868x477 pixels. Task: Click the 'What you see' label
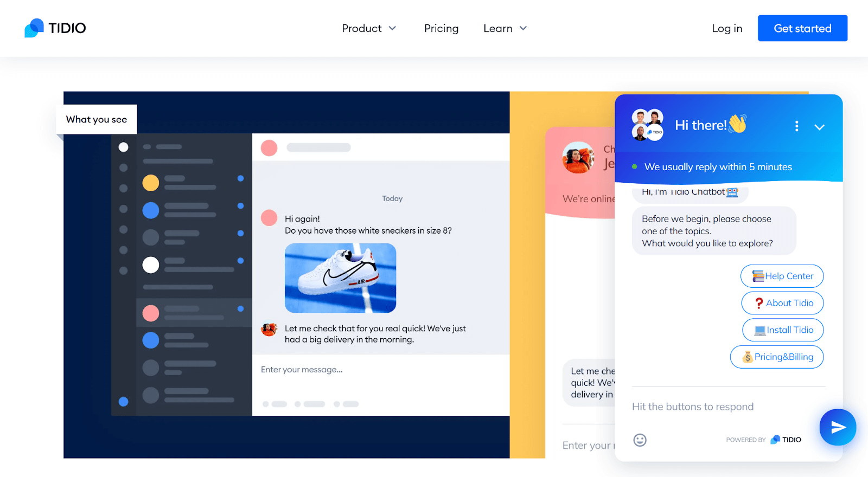coord(97,119)
